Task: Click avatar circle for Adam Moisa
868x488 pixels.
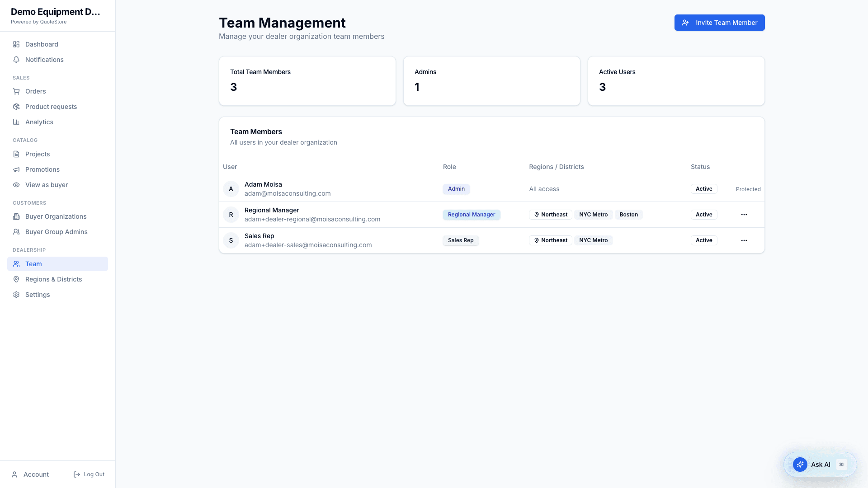Action: 231,189
